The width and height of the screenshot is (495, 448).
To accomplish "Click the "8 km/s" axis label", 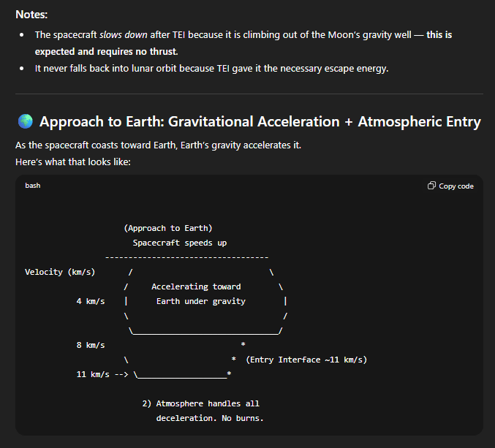I will (90, 345).
